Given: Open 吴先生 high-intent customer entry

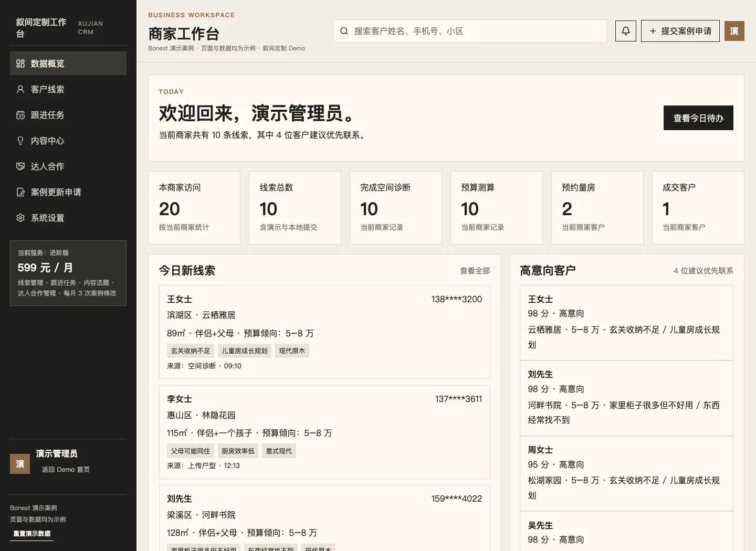Looking at the screenshot, I should point(626,532).
